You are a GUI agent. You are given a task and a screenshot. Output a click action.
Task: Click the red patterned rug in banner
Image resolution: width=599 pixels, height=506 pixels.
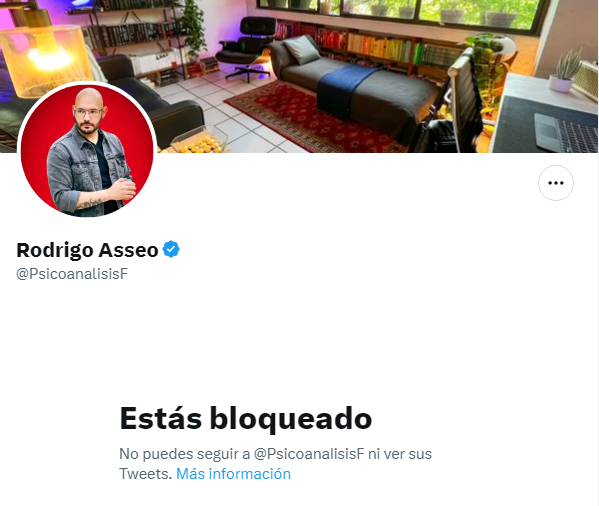(313, 118)
